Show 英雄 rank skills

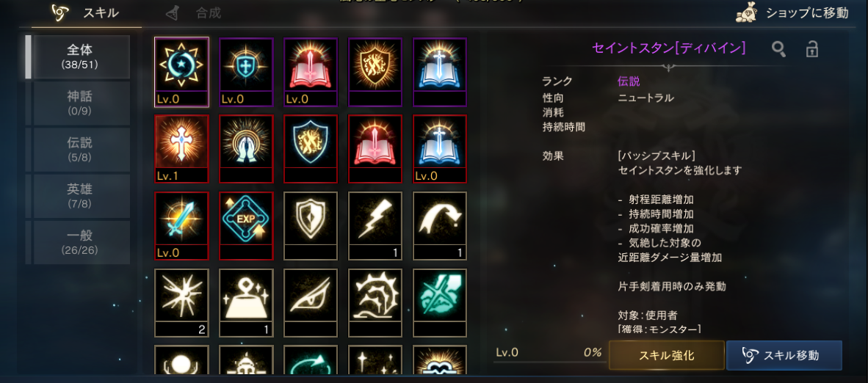coord(81,196)
